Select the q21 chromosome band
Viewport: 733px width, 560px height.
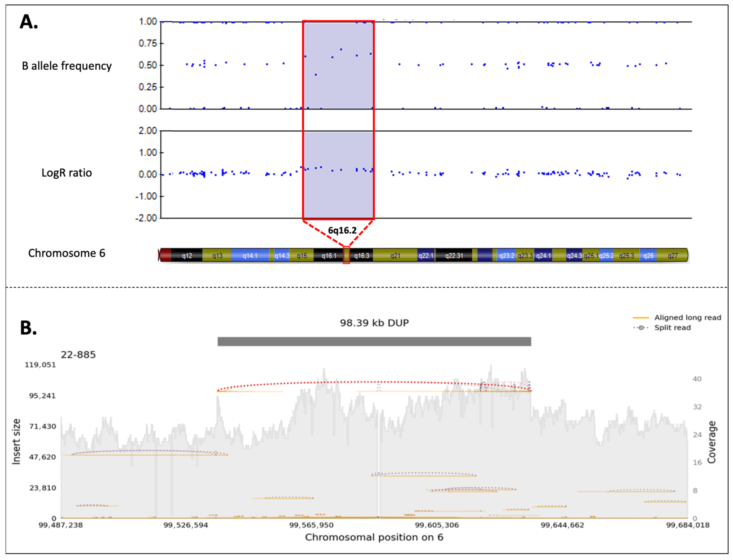point(395,256)
